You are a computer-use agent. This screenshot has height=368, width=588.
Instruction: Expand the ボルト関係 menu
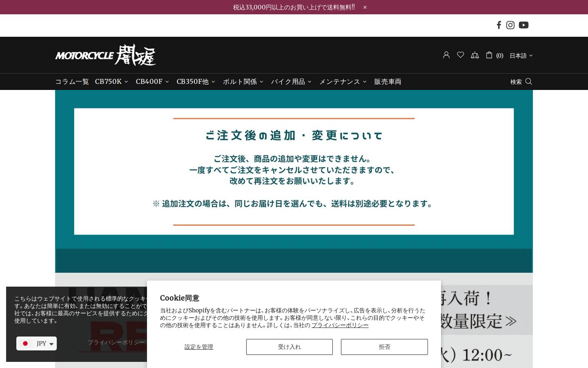tap(243, 81)
